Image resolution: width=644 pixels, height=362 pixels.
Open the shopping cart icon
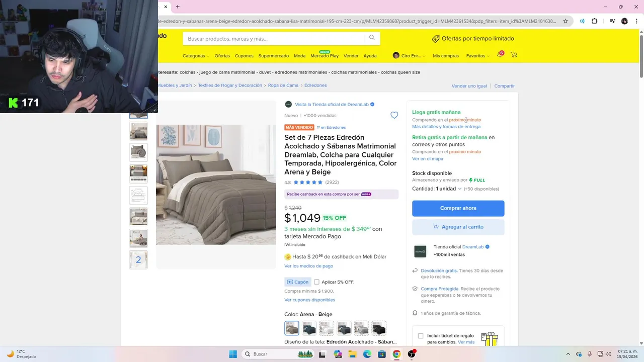514,54
